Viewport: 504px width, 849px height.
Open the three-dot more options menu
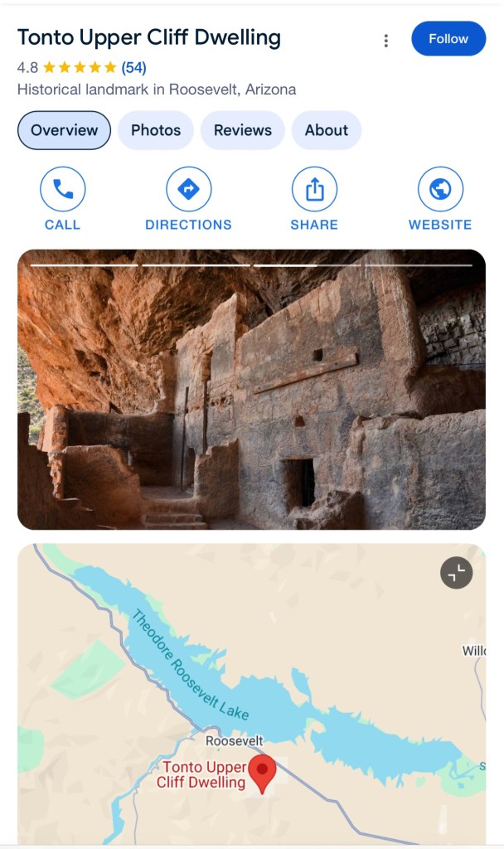386,41
